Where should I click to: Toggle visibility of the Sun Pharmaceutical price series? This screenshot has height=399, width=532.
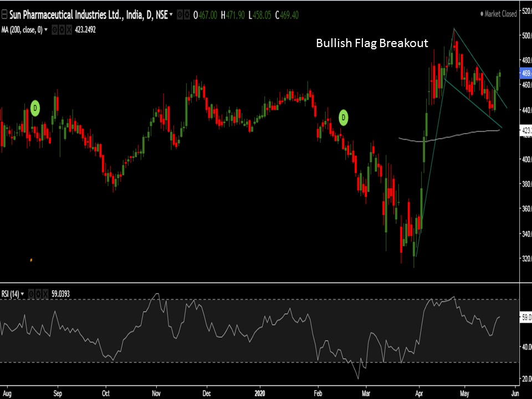(x=180, y=14)
